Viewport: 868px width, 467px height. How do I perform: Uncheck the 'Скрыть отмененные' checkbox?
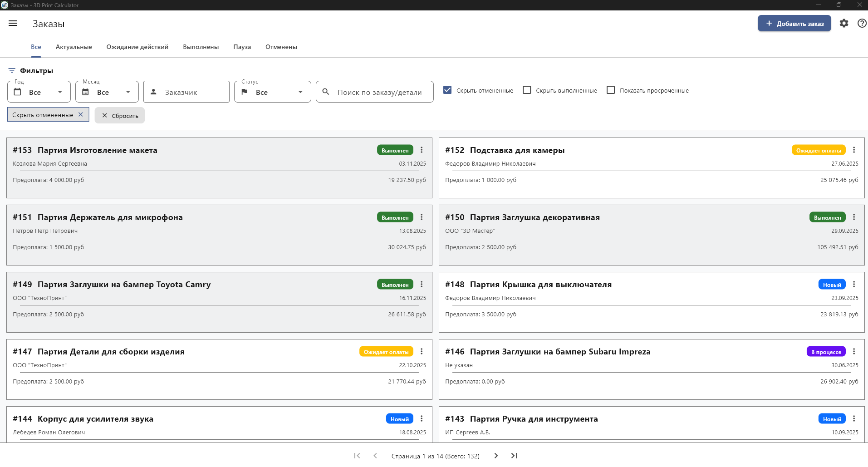(x=447, y=90)
